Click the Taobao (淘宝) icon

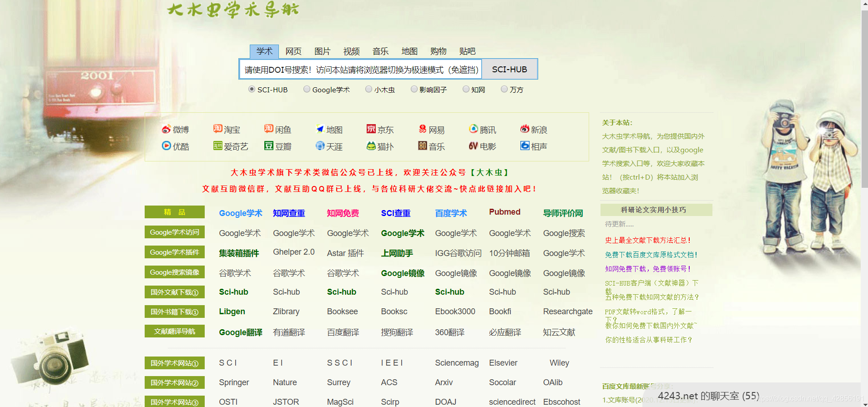coord(218,129)
